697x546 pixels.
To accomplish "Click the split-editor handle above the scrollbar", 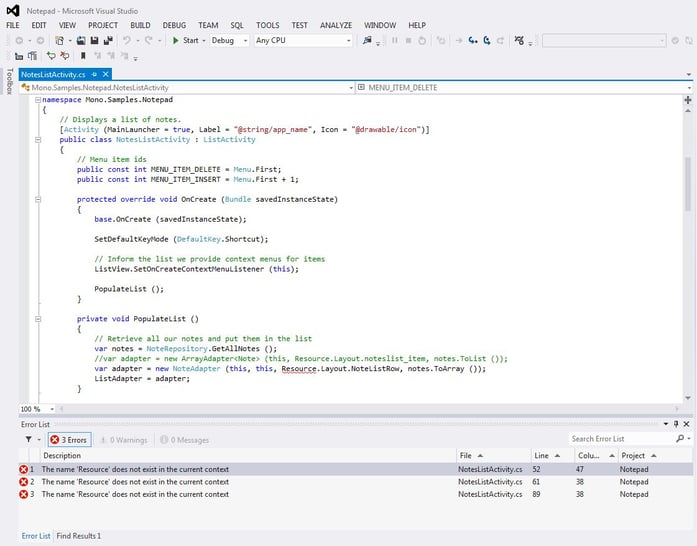I will [688, 100].
